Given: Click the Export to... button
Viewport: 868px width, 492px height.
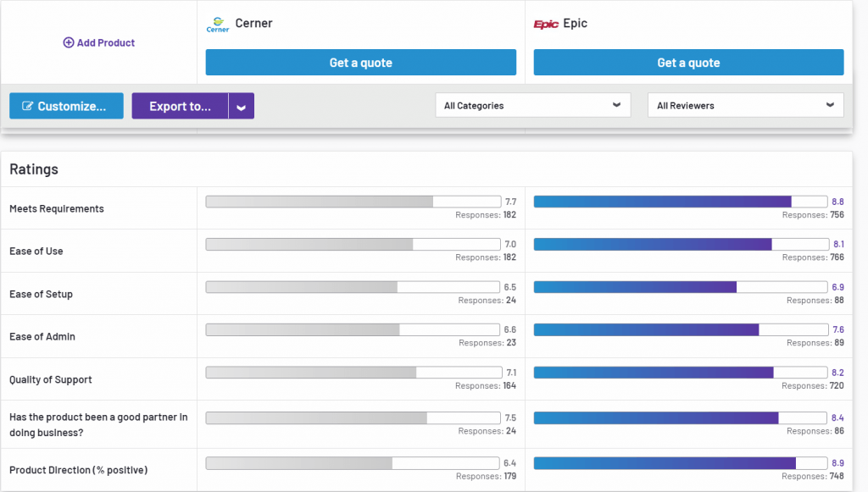Looking at the screenshot, I should pyautogui.click(x=180, y=105).
